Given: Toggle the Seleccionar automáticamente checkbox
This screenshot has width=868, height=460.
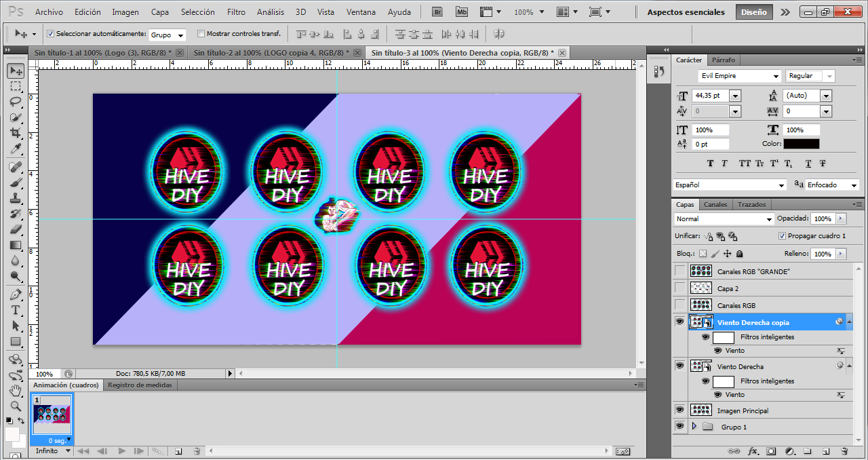Looking at the screenshot, I should (x=51, y=34).
